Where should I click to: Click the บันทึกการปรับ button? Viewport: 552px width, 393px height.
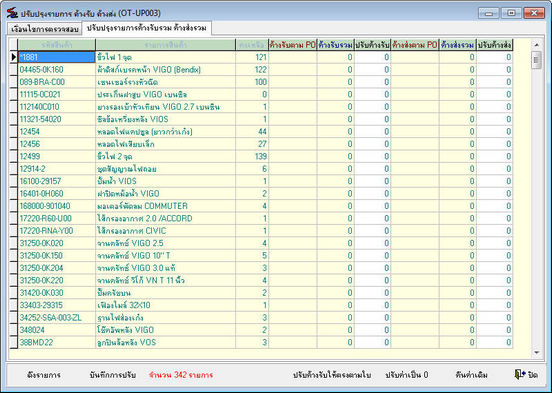pos(113,375)
